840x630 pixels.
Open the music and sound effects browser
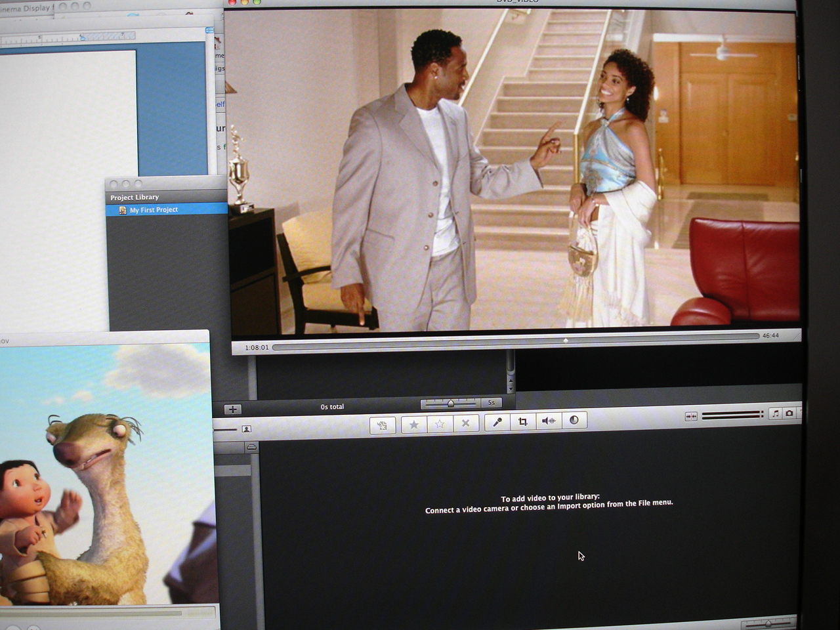coord(776,413)
